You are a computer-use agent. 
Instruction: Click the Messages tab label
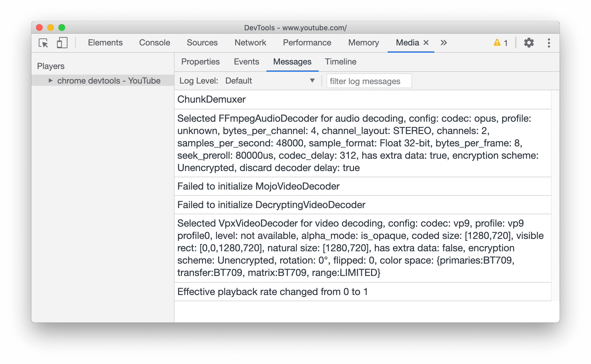click(x=292, y=62)
